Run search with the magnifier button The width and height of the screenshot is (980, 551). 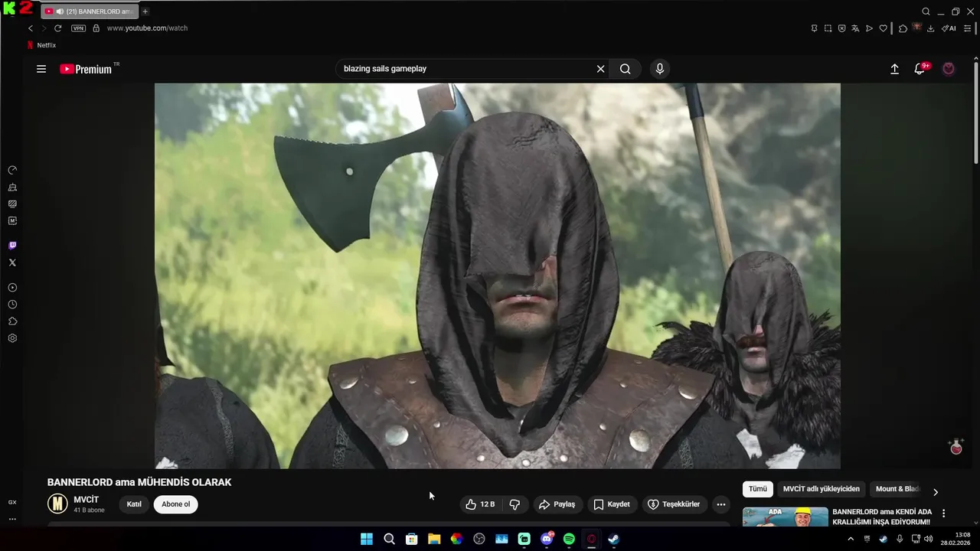point(626,69)
